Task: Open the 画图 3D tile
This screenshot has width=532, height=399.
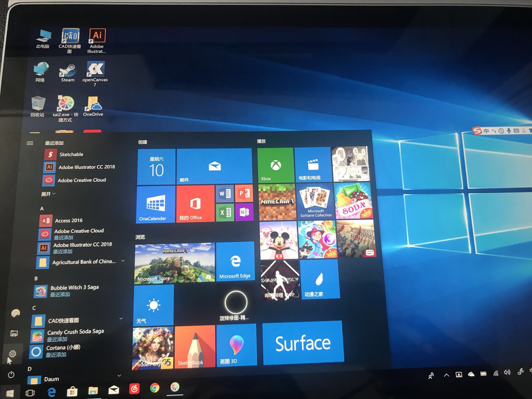Action: (237, 345)
